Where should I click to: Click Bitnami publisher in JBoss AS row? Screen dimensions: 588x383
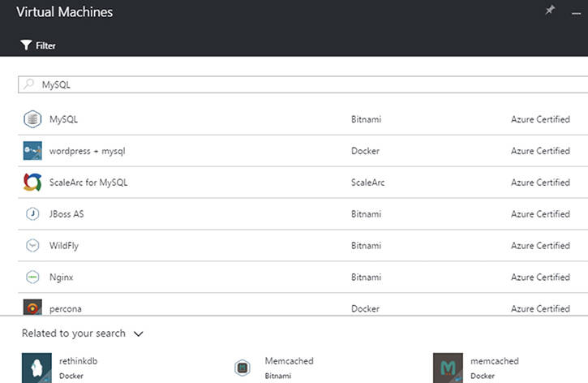click(x=366, y=214)
